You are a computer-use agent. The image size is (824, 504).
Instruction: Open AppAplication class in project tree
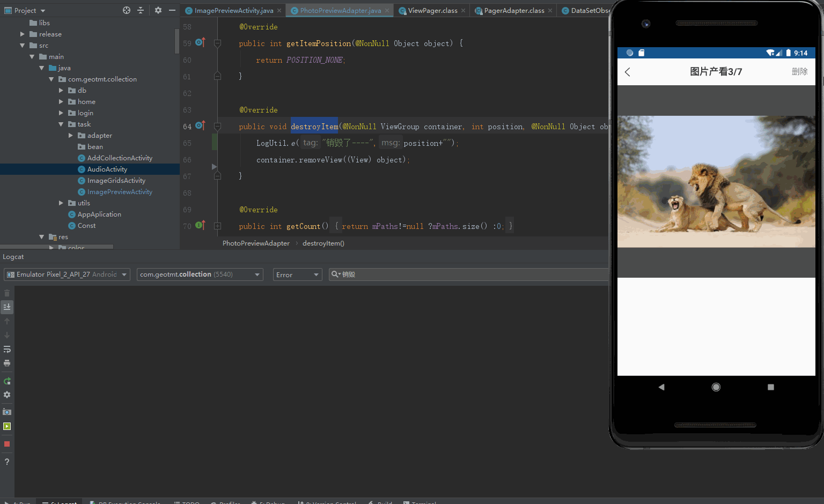(94, 214)
